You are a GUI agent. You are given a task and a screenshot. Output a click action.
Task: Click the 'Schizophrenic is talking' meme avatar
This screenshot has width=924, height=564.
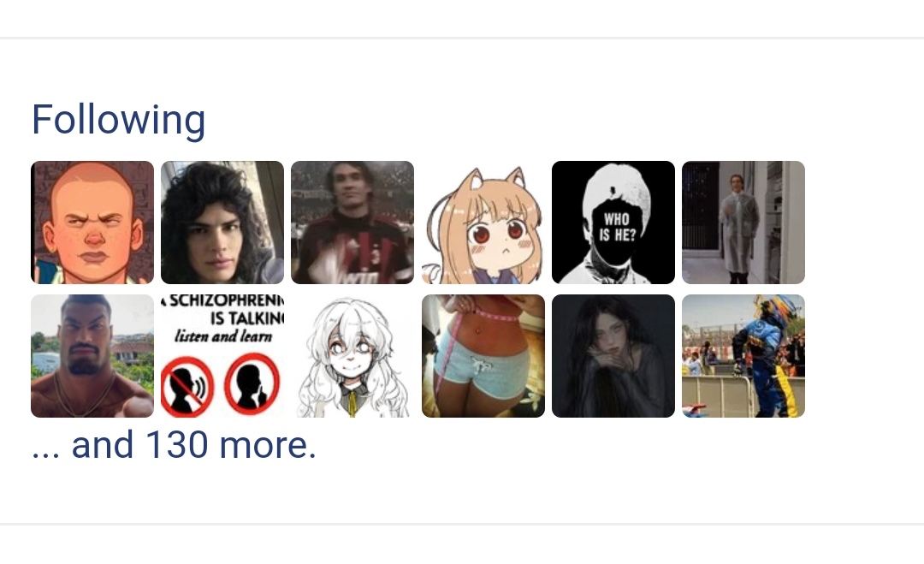point(222,356)
